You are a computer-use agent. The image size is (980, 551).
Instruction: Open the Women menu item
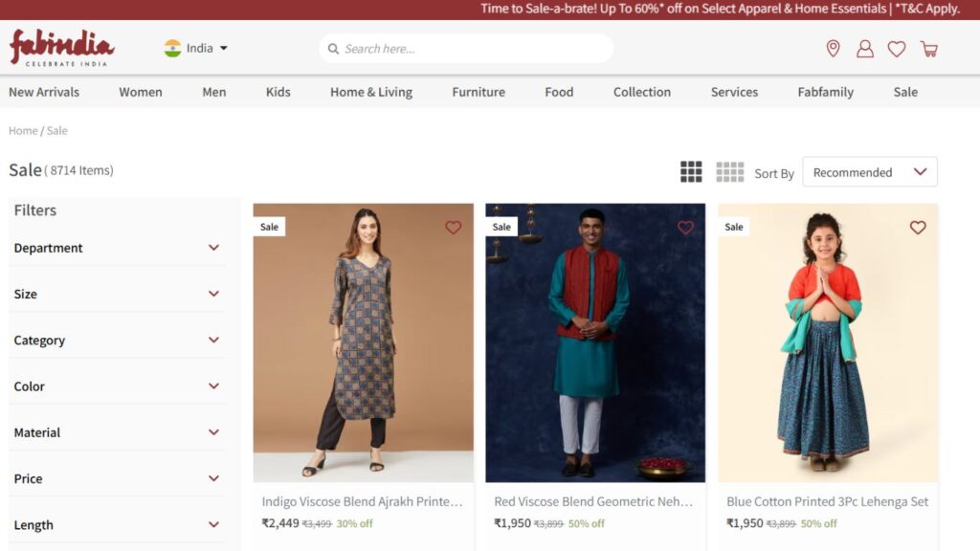click(x=141, y=92)
